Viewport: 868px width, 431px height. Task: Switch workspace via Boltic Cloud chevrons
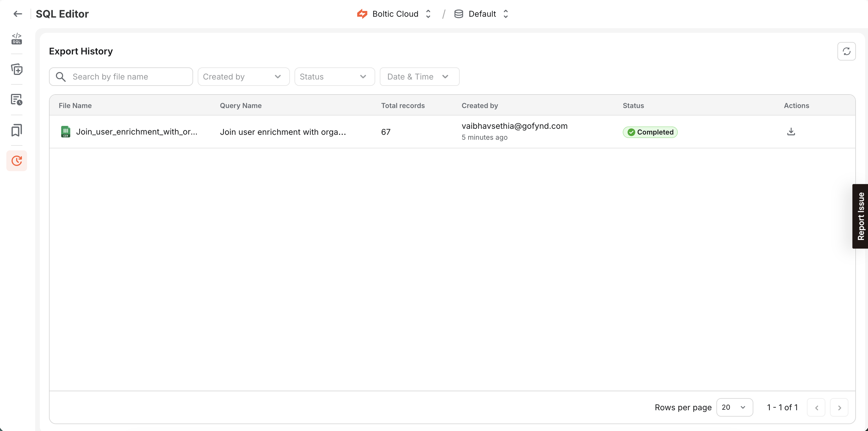428,14
